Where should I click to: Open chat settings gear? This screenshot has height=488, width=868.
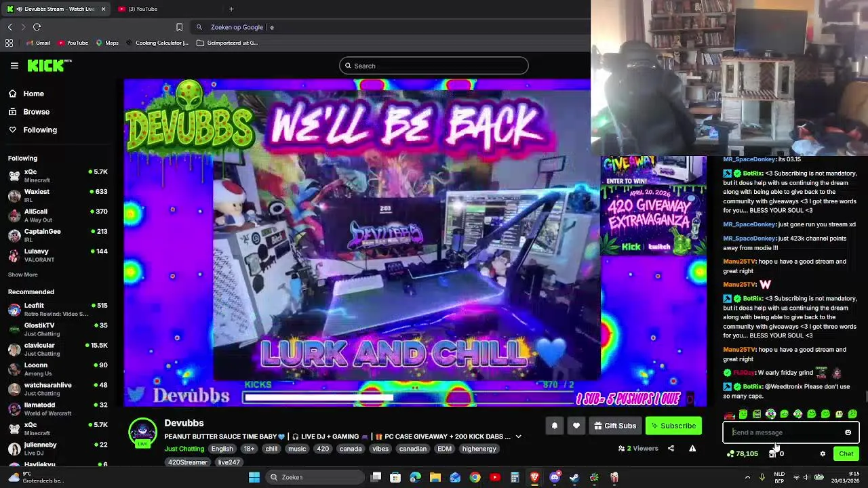point(823,453)
